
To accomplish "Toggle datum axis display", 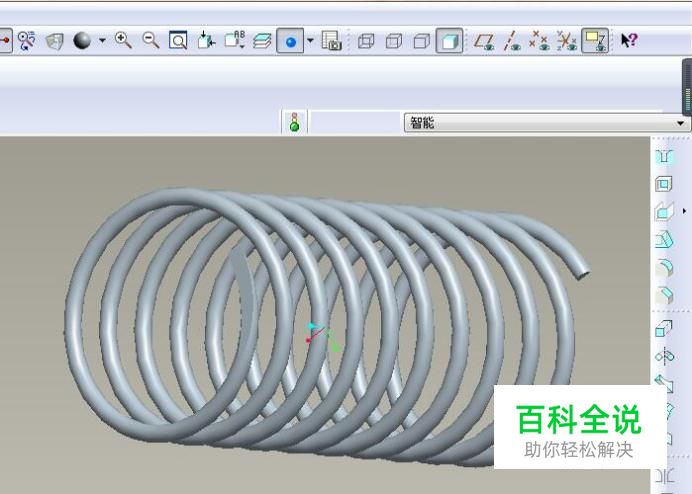I will tap(512, 41).
